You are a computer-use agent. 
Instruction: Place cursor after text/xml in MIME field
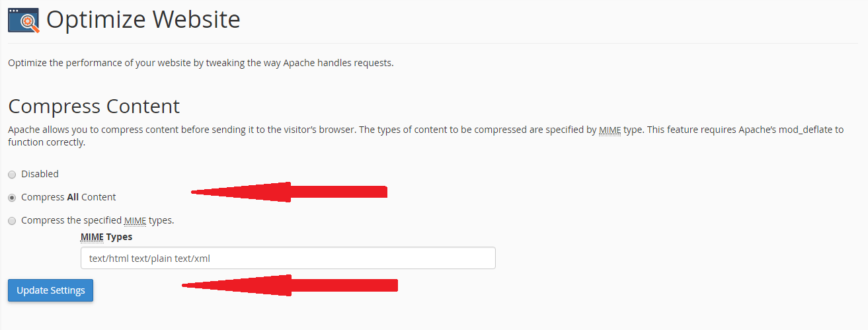[212, 259]
